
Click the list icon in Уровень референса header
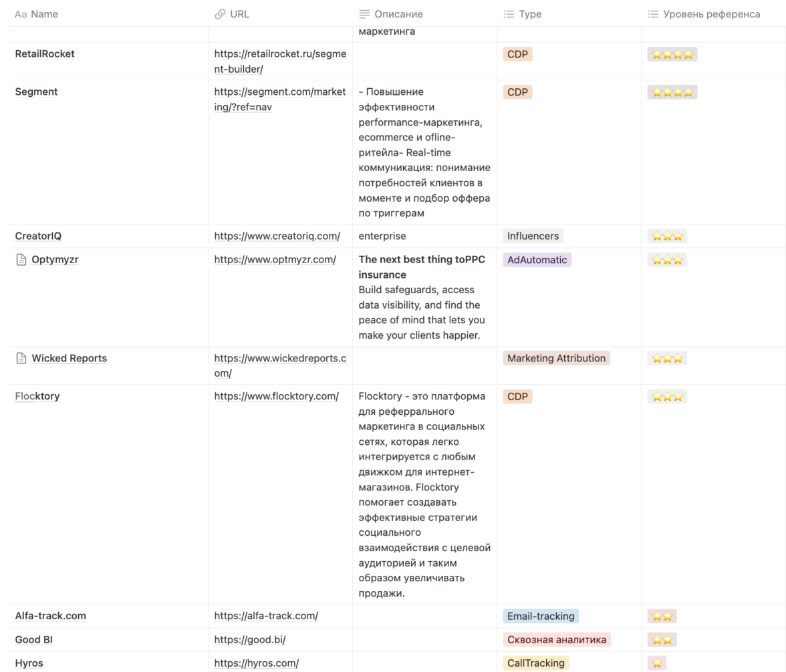click(653, 14)
